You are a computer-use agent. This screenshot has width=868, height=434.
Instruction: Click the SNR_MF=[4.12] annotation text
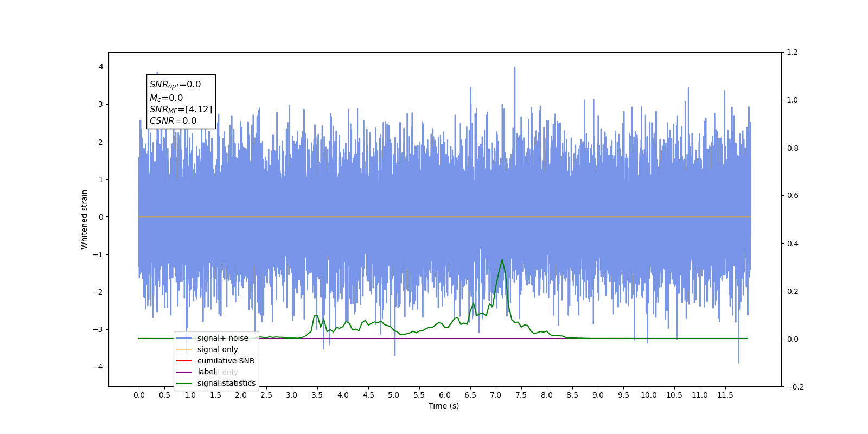(x=181, y=110)
